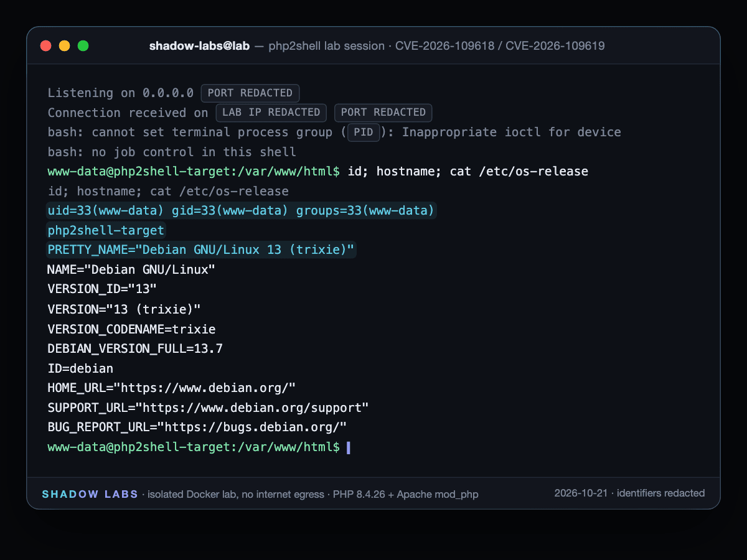Click the 'Listening on 0.0.0.0' text
The image size is (747, 560).
(121, 93)
